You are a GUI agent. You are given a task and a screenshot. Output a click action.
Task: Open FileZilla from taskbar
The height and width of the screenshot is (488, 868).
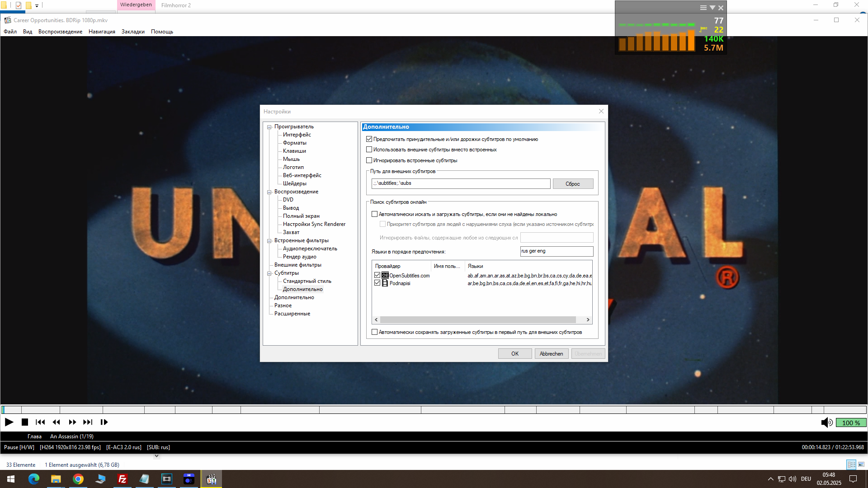(122, 479)
